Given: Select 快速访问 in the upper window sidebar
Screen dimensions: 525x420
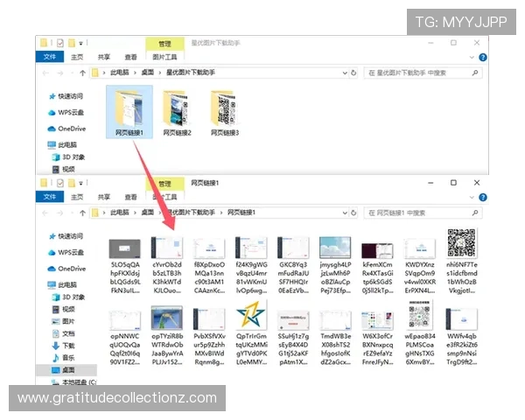Looking at the screenshot, I should click(66, 96).
